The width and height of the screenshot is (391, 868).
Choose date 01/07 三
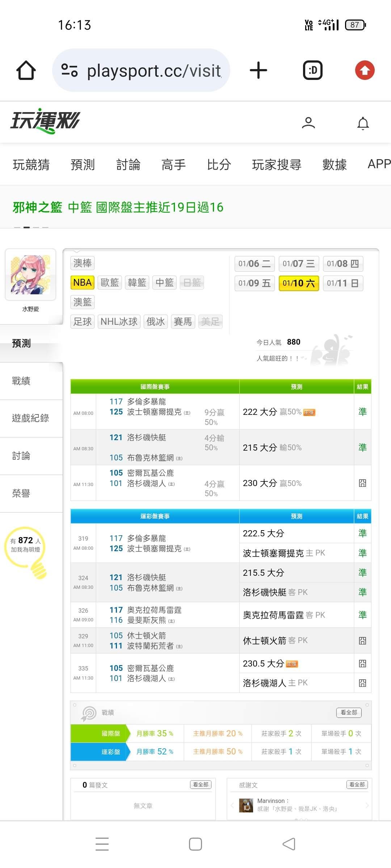(x=299, y=264)
